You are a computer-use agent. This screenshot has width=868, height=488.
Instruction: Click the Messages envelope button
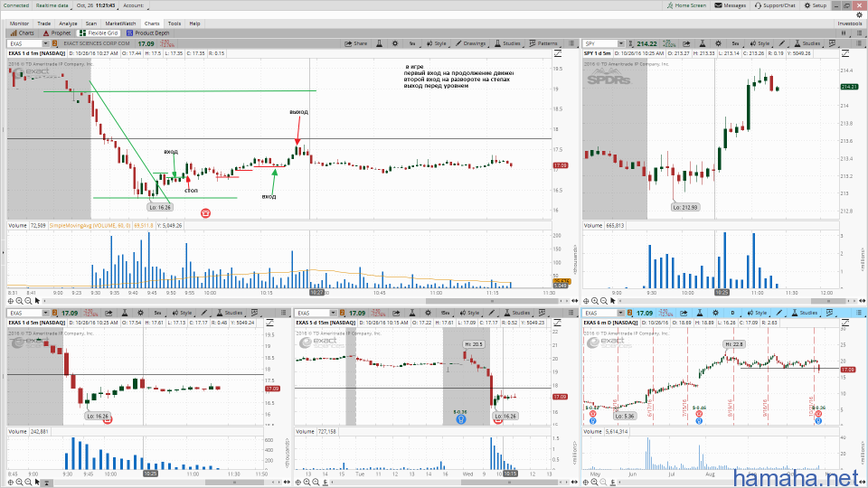coord(731,5)
